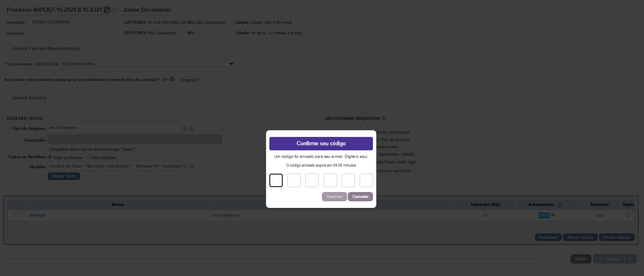This screenshot has height=276, width=644.
Task: Click the Nome column header
Action: pos(118,204)
